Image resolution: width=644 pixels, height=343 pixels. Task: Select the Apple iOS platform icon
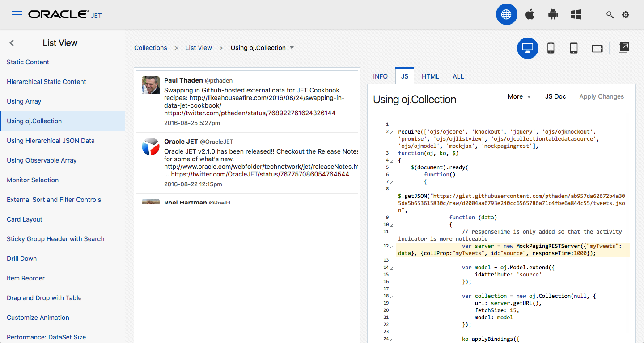[530, 15]
